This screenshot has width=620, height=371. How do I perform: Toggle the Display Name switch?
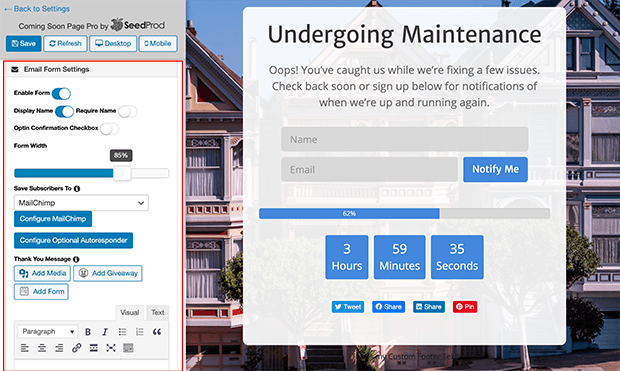pyautogui.click(x=64, y=112)
